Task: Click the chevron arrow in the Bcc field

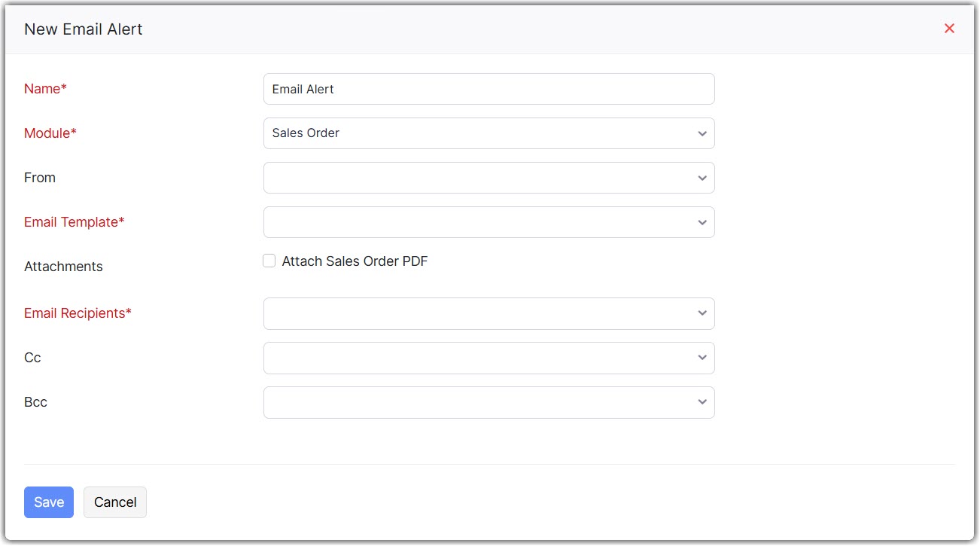Action: 702,402
